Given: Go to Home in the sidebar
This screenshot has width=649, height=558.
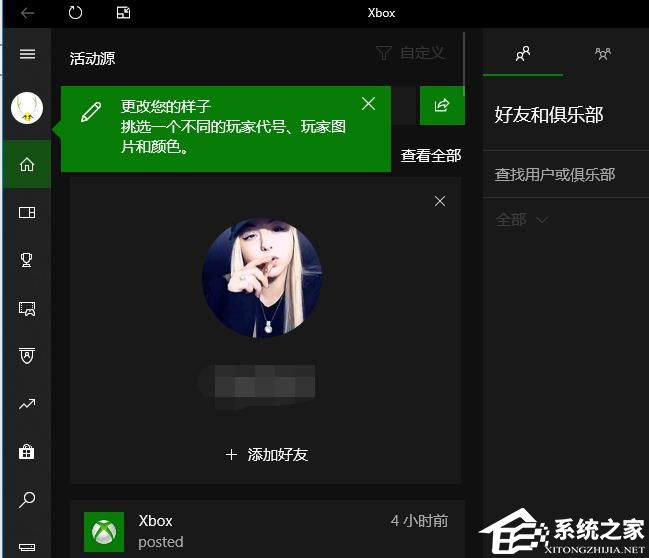Looking at the screenshot, I should (27, 164).
